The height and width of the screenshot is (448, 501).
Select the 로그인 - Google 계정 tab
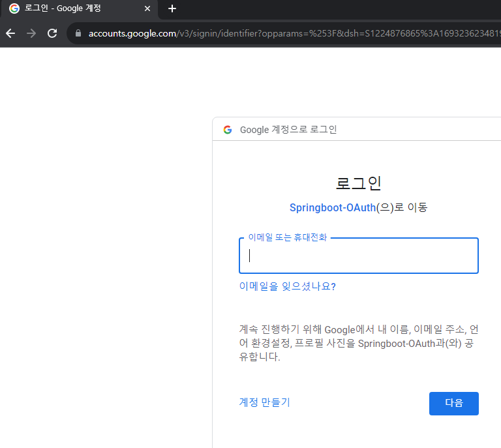79,8
